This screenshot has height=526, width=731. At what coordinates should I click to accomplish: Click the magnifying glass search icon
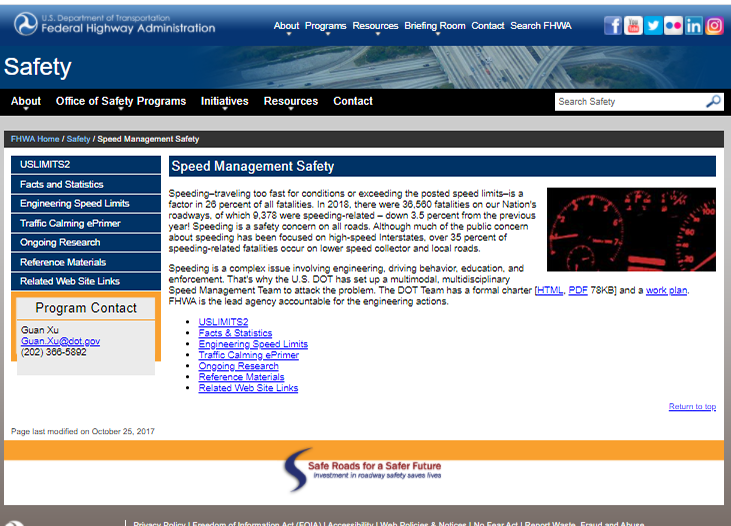tap(713, 101)
